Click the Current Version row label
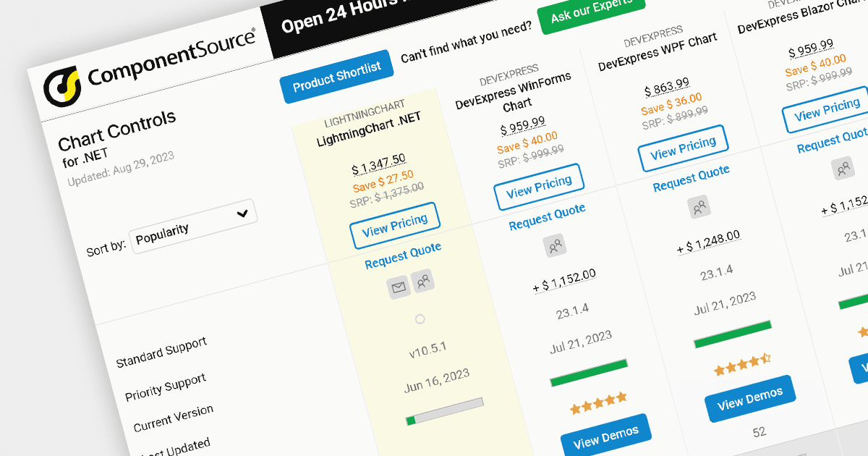This screenshot has width=868, height=456. point(174,418)
